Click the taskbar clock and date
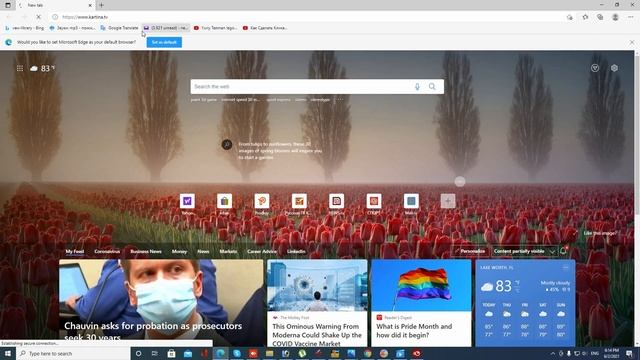Image resolution: width=640 pixels, height=360 pixels. coord(611,353)
